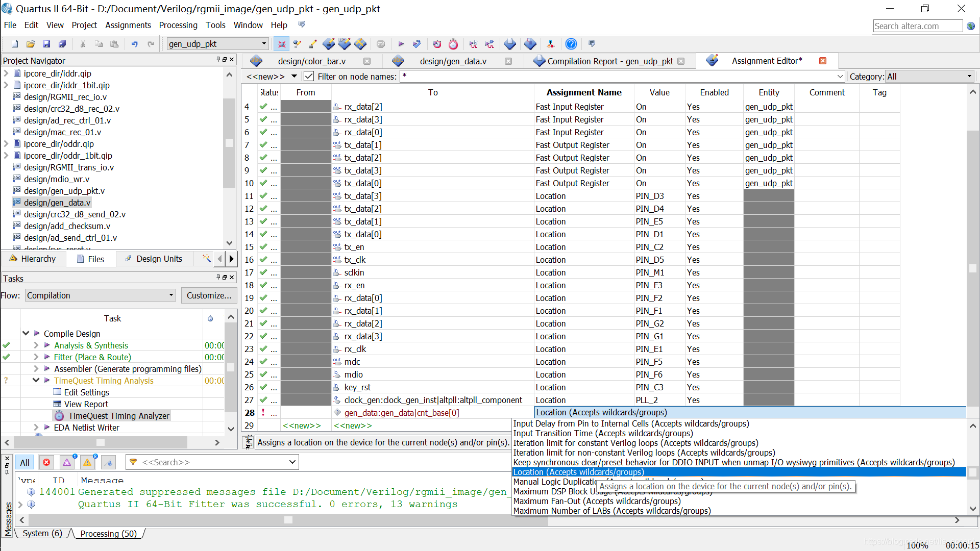The image size is (980, 551).
Task: Click the Undo arrow icon
Action: tap(135, 44)
